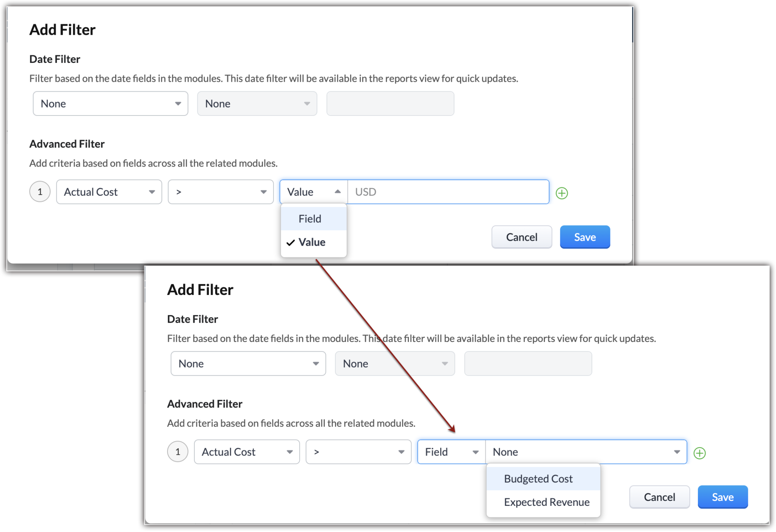Click the checkmark icon next to Value
Viewport: 776px width, 532px height.
[291, 242]
